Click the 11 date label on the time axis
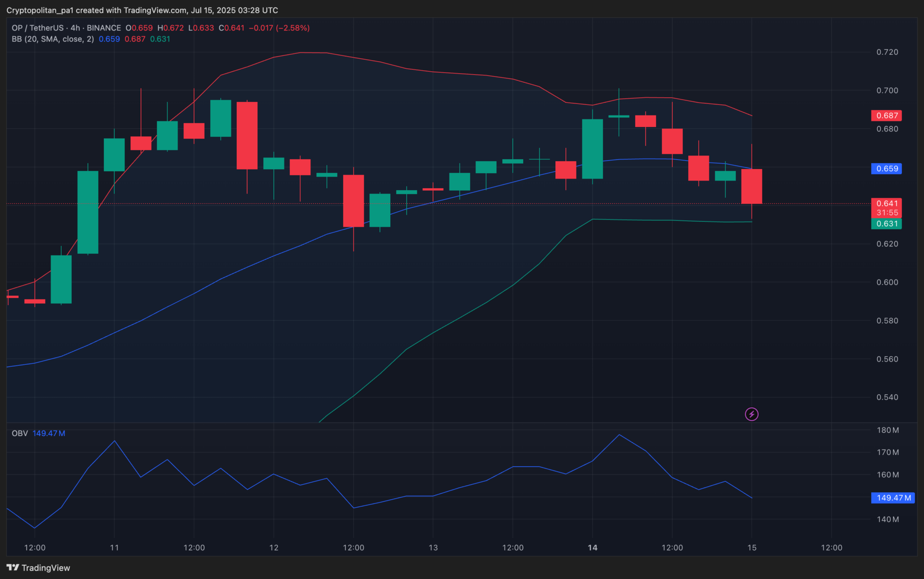 [x=114, y=547]
